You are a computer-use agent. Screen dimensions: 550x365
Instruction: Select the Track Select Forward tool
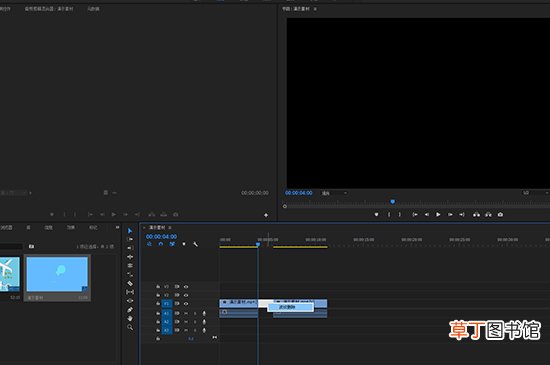(130, 239)
